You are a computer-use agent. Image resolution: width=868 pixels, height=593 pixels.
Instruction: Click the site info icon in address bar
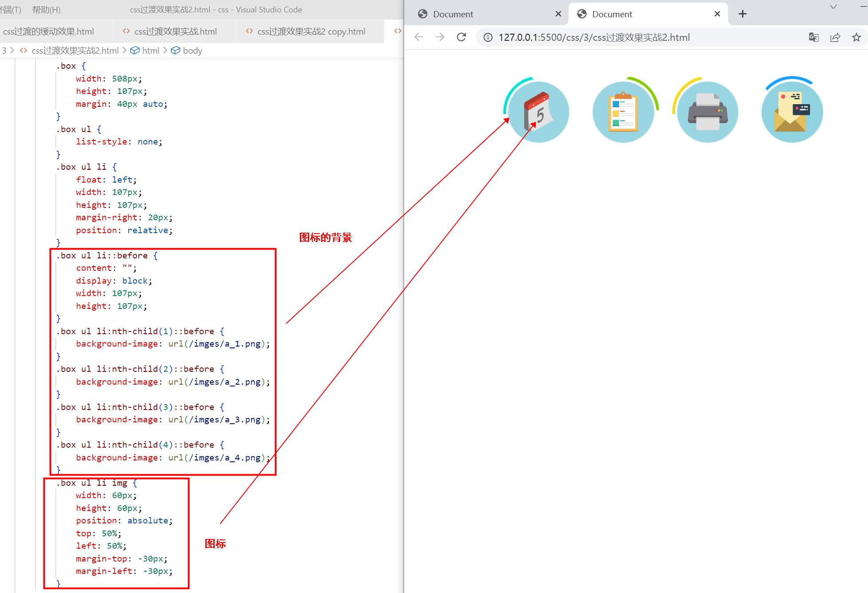[488, 37]
